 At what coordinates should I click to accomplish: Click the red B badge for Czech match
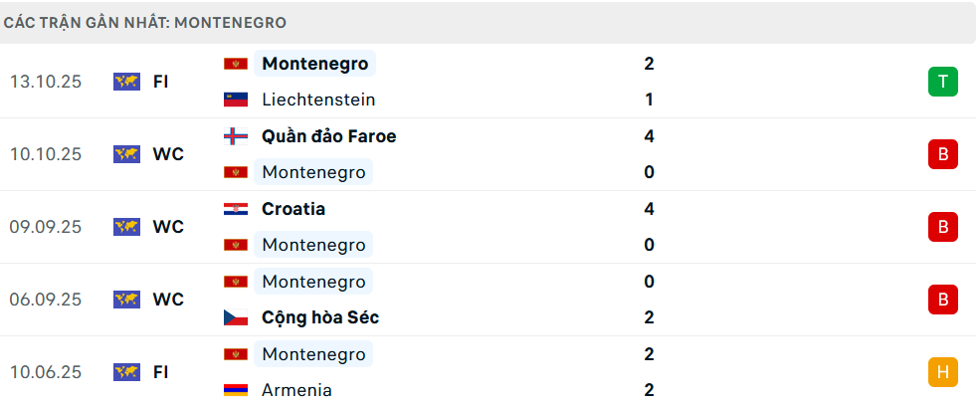pos(942,300)
